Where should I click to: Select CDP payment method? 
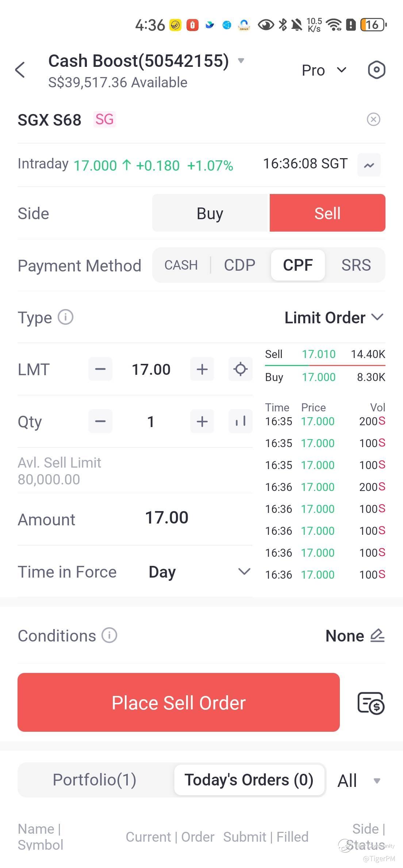click(239, 265)
